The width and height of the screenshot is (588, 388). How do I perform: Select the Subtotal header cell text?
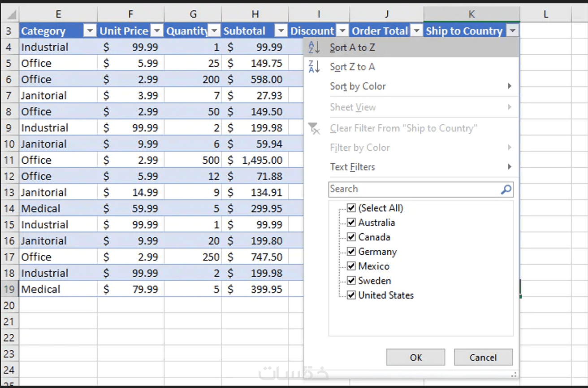point(245,31)
